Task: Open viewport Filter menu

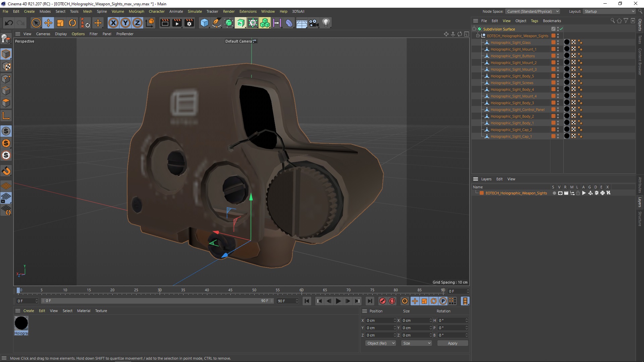Action: click(x=94, y=34)
